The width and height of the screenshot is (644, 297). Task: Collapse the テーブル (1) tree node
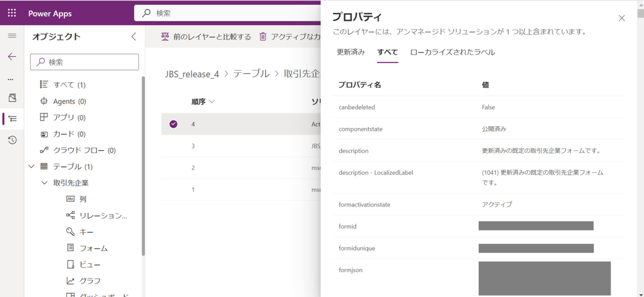pos(31,167)
